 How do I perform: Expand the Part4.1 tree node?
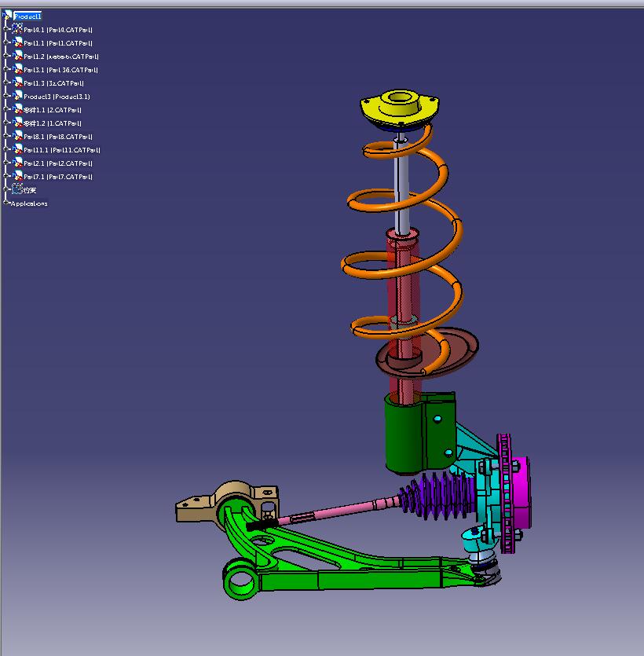click(5, 29)
